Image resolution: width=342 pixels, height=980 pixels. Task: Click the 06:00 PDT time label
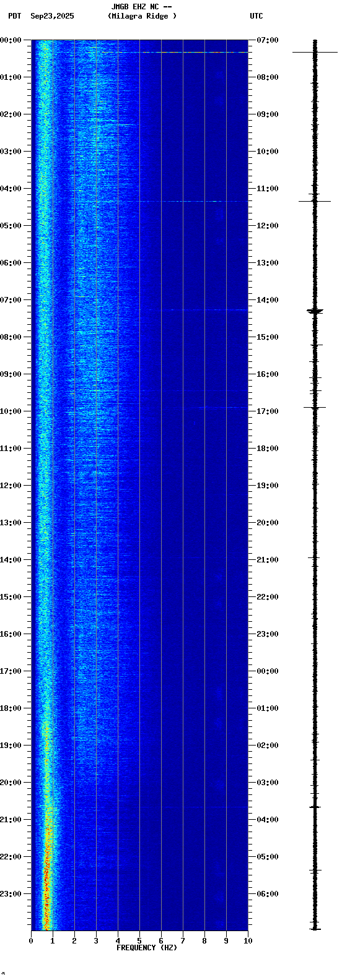(11, 263)
